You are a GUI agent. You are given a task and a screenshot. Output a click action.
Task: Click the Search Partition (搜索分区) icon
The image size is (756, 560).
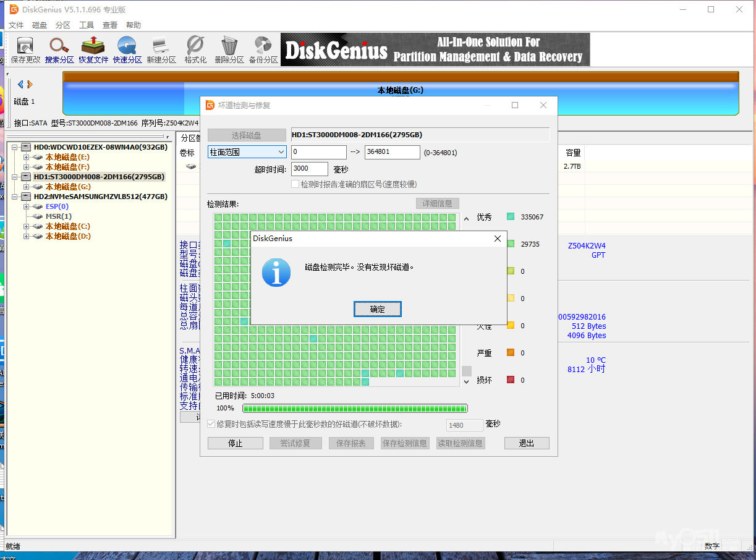59,49
